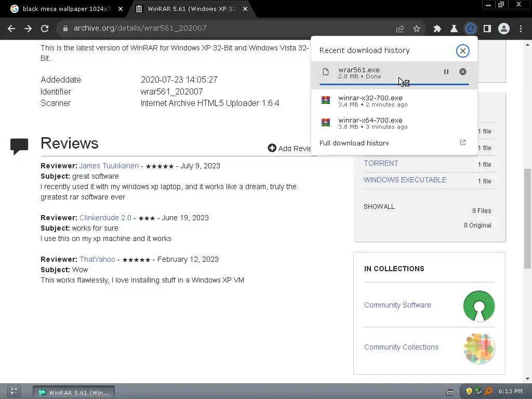Click the page vertical scrollbar thumb
This screenshot has width=532, height=399.
click(528, 218)
